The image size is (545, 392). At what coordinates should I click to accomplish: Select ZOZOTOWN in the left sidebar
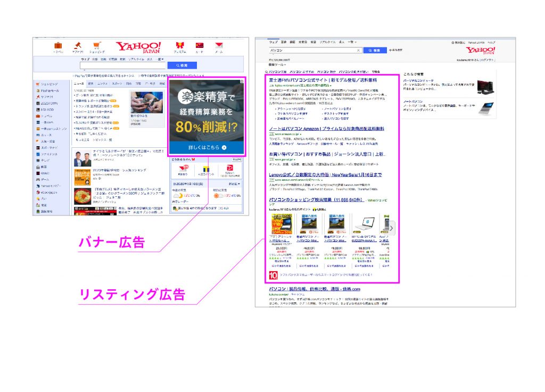[x=47, y=104]
